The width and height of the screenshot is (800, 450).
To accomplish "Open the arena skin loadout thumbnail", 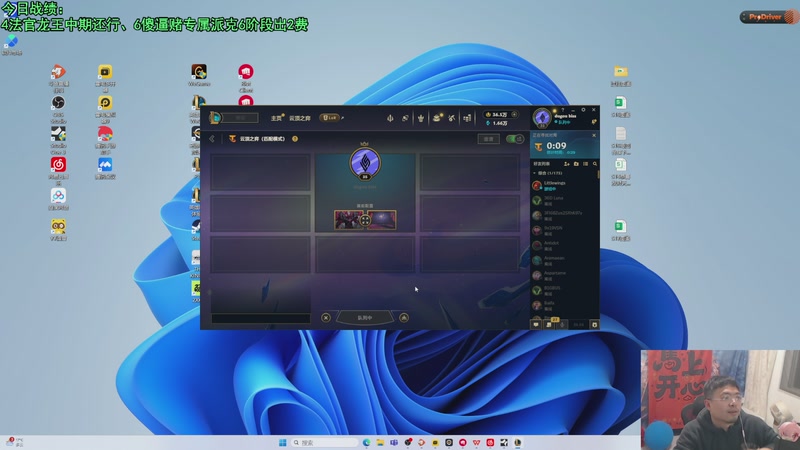I will click(x=382, y=220).
